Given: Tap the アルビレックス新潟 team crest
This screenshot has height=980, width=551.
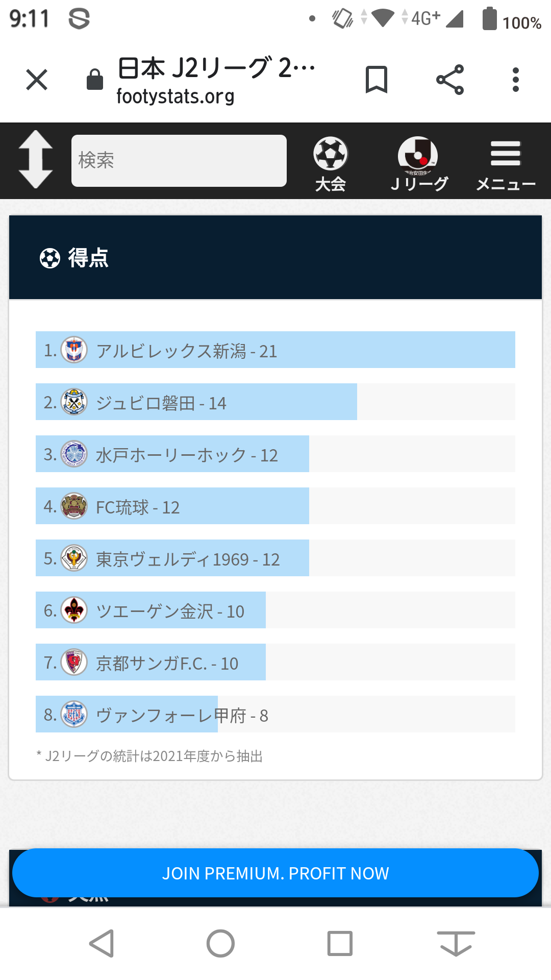Looking at the screenshot, I should pyautogui.click(x=74, y=350).
